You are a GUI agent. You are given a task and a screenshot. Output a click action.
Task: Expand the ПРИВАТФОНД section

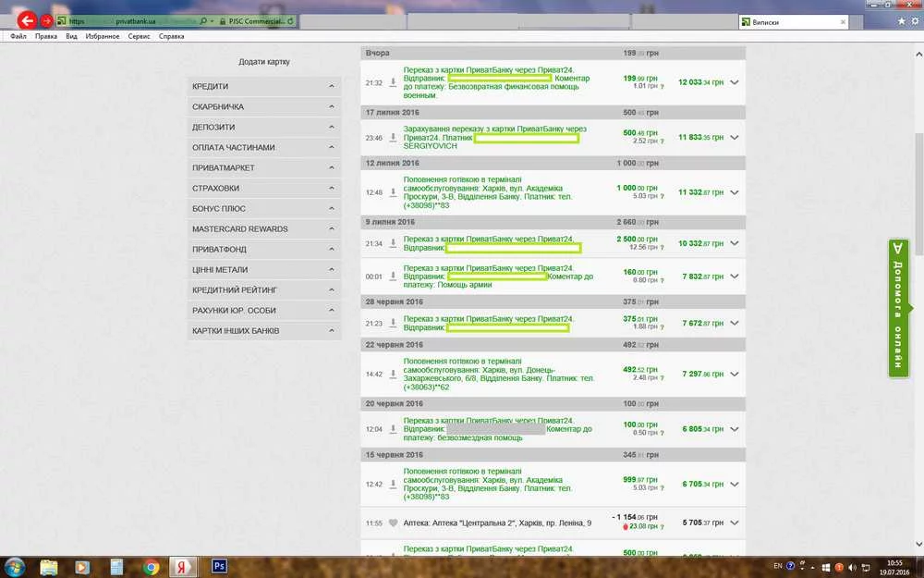coord(264,249)
